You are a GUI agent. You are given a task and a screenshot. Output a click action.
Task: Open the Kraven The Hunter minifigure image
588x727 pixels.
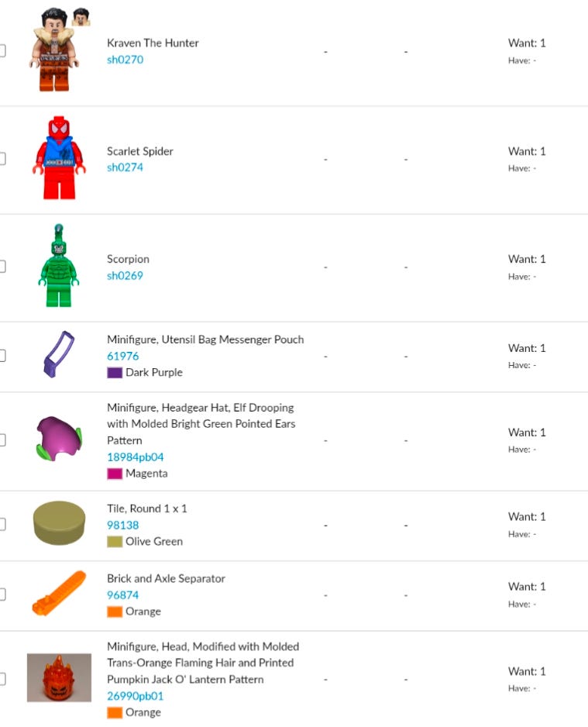point(59,50)
